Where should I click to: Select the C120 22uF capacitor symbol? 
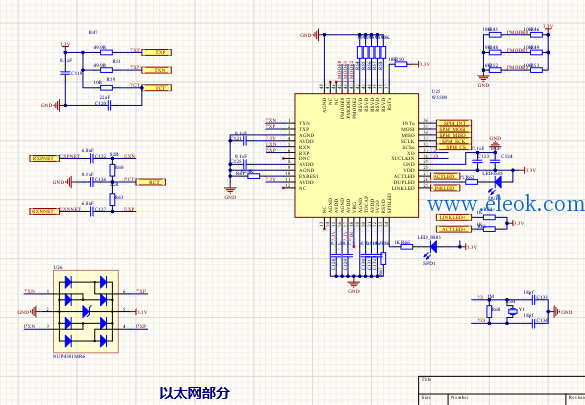(x=109, y=106)
